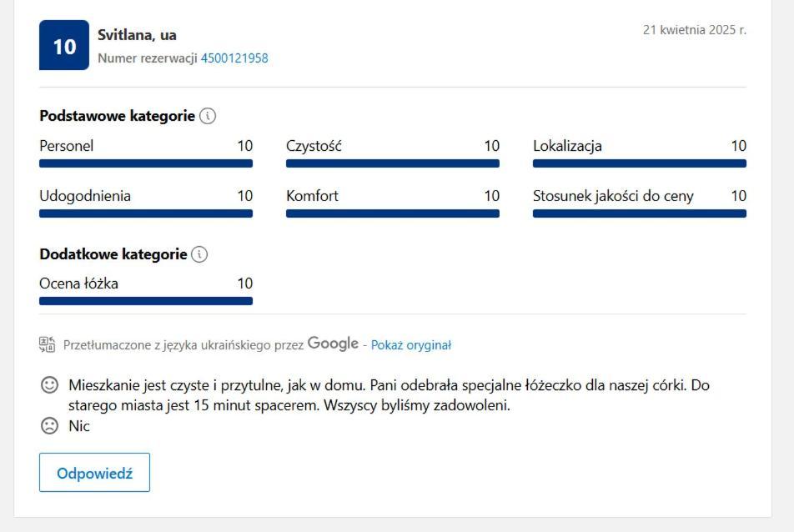Click the Czystość rating bar
794x532 pixels.
393,163
